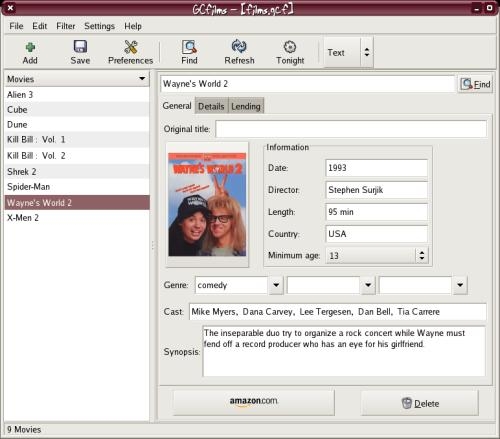Close the GCfilms window
The width and height of the screenshot is (500, 439).
tap(10, 7)
